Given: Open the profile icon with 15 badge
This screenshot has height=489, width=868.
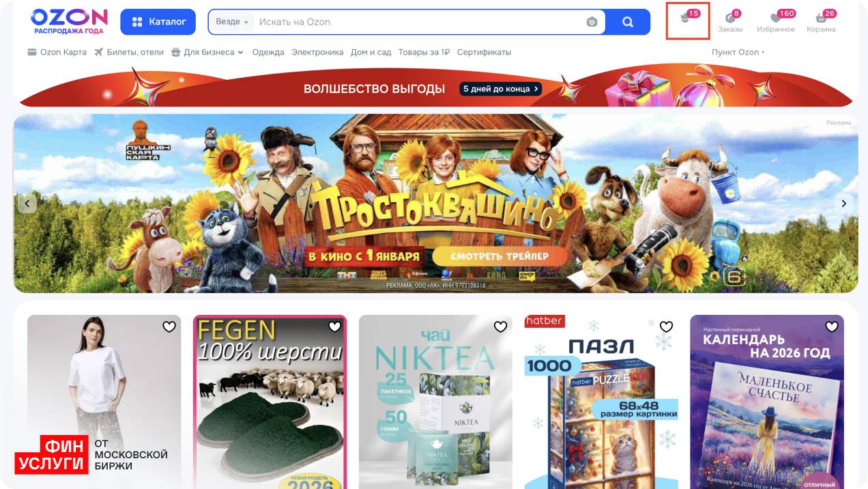Looking at the screenshot, I should [688, 20].
